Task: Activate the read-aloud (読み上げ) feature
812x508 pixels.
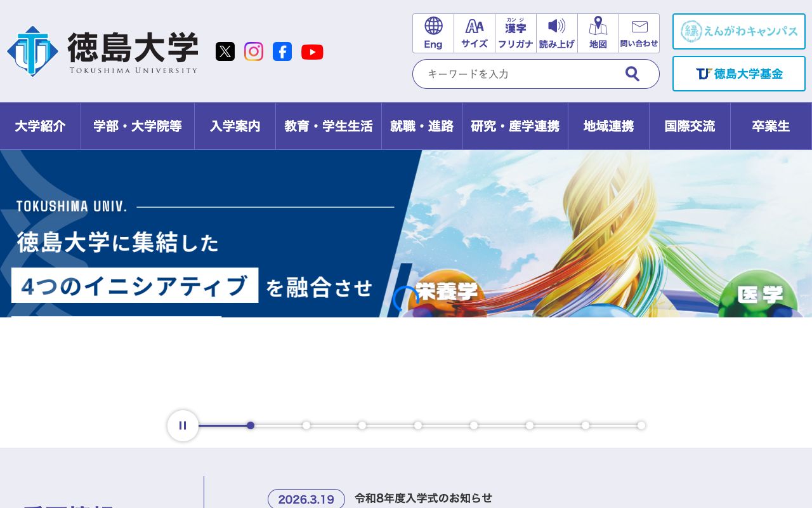Action: (556, 33)
